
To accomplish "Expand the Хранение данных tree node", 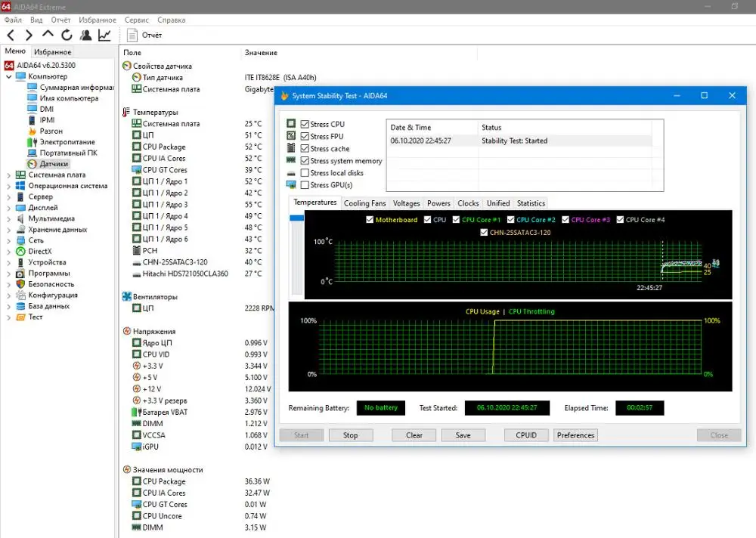I will 8,230.
